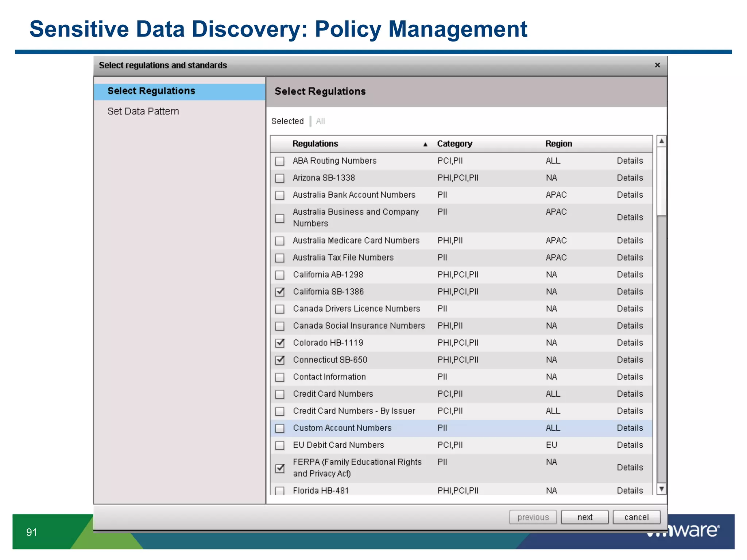The image size is (747, 560).
Task: Select the EU Debit Card Numbers checkbox
Action: [280, 446]
